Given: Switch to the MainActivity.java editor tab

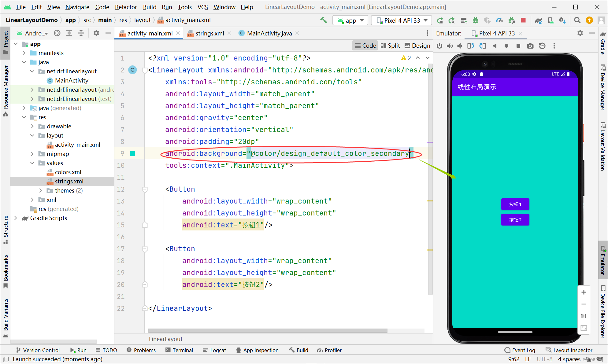Looking at the screenshot, I should click(269, 33).
